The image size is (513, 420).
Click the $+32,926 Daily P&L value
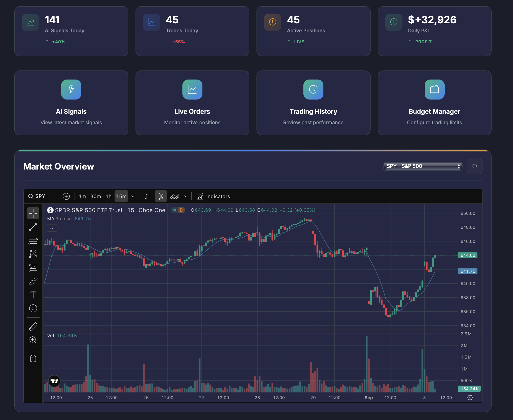[432, 20]
